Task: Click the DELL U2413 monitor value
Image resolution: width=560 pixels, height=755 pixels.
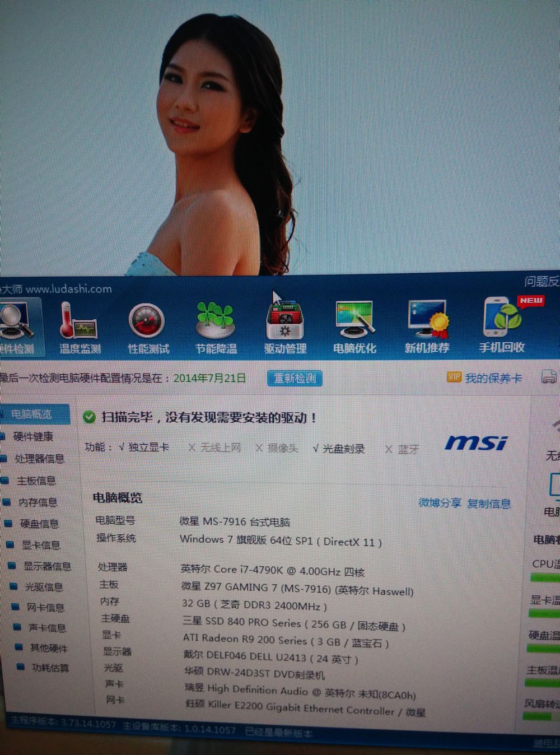Action: [271, 657]
